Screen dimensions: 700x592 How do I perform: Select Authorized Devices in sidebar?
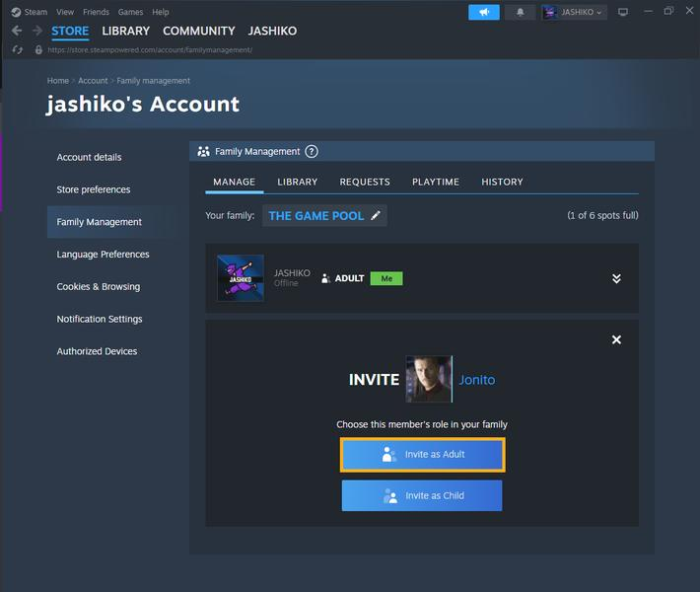point(97,351)
